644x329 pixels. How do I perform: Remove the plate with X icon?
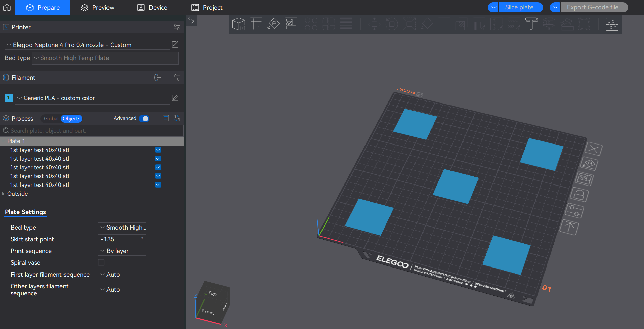[x=593, y=149]
